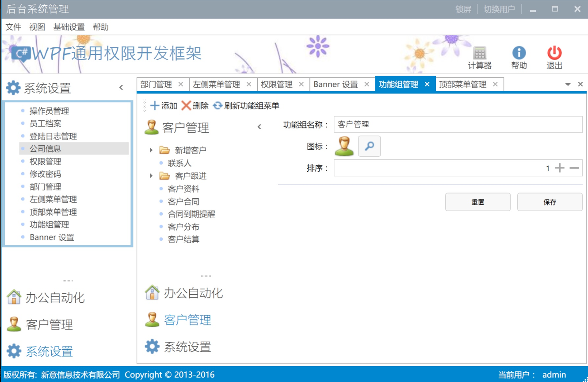This screenshot has width=588, height=382.
Task: Select 客户结算 tree item
Action: 183,239
